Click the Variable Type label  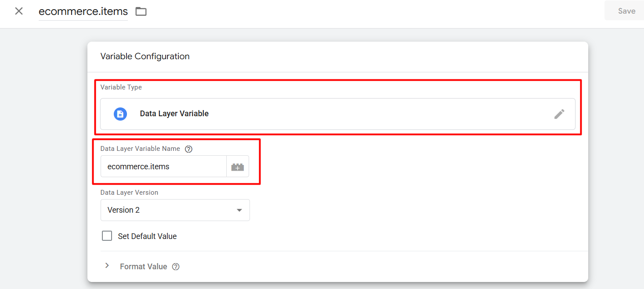click(121, 87)
